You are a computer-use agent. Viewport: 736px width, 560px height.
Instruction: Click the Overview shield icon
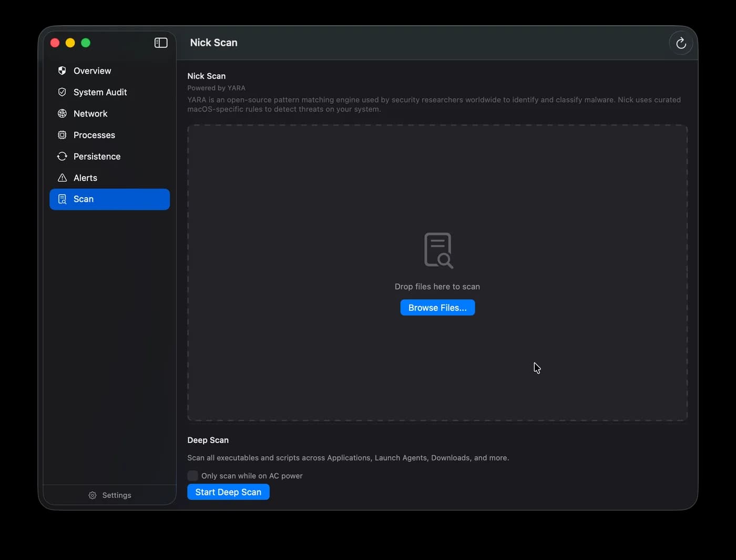click(62, 70)
